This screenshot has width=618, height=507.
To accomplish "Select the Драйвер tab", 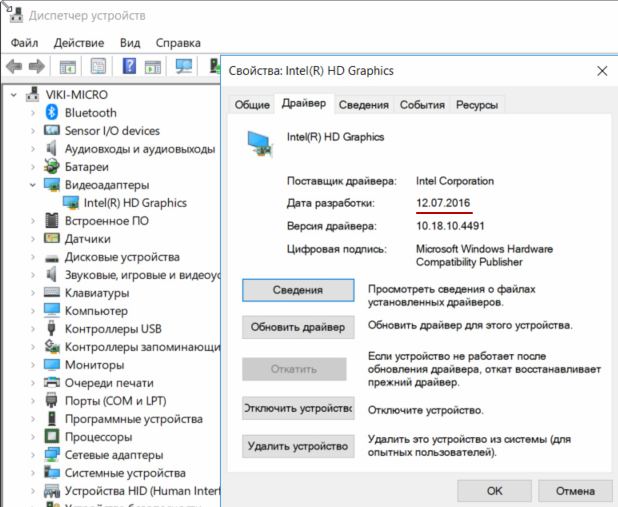I will (304, 104).
